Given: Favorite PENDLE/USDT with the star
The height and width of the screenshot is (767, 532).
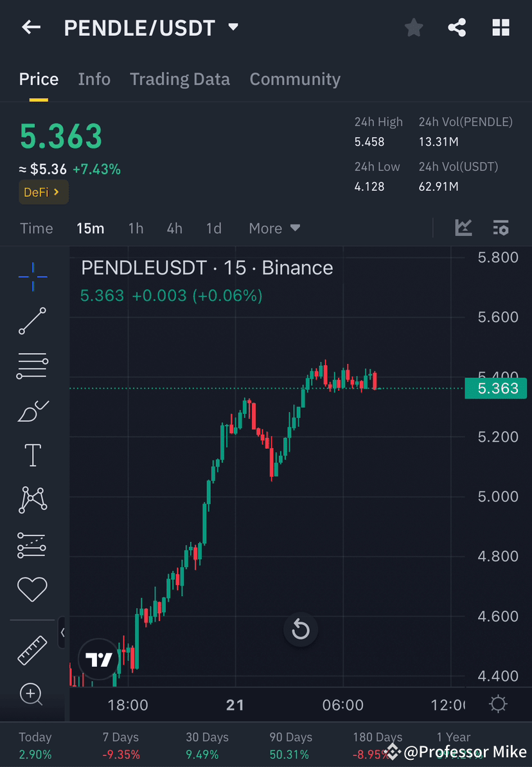Looking at the screenshot, I should click(x=413, y=27).
